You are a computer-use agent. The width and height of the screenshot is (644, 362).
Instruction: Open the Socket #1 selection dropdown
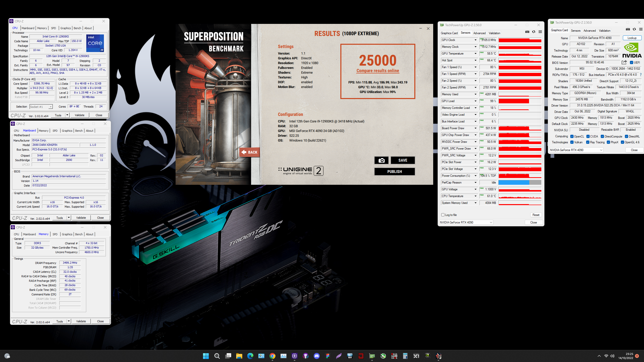point(41,107)
